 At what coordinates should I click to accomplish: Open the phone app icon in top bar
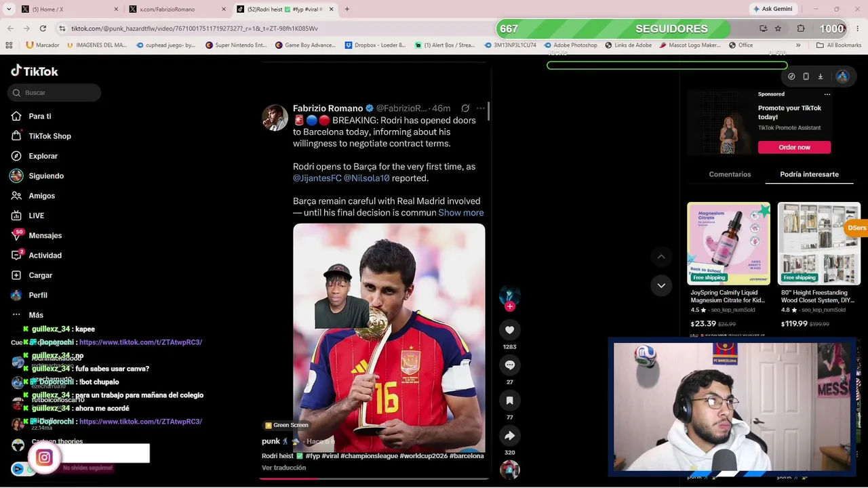point(806,77)
